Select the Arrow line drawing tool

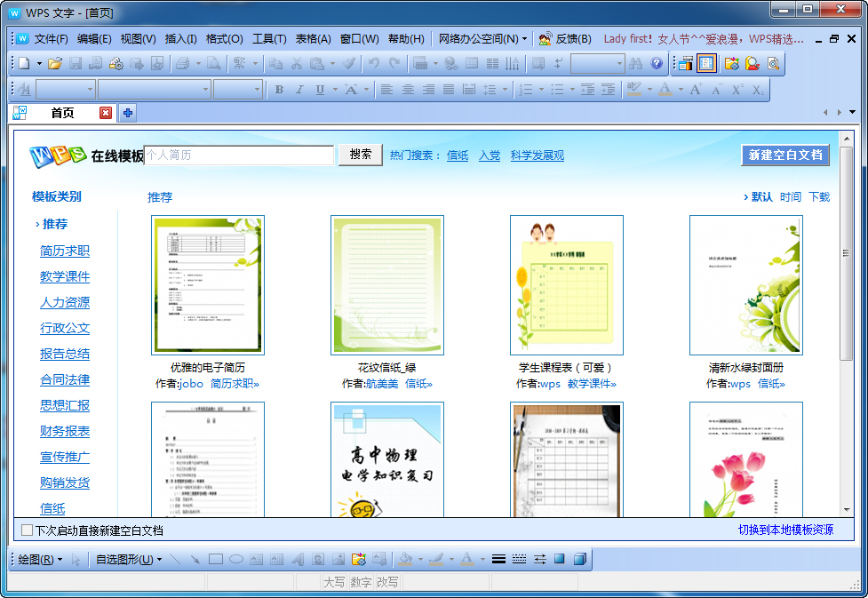tap(195, 559)
